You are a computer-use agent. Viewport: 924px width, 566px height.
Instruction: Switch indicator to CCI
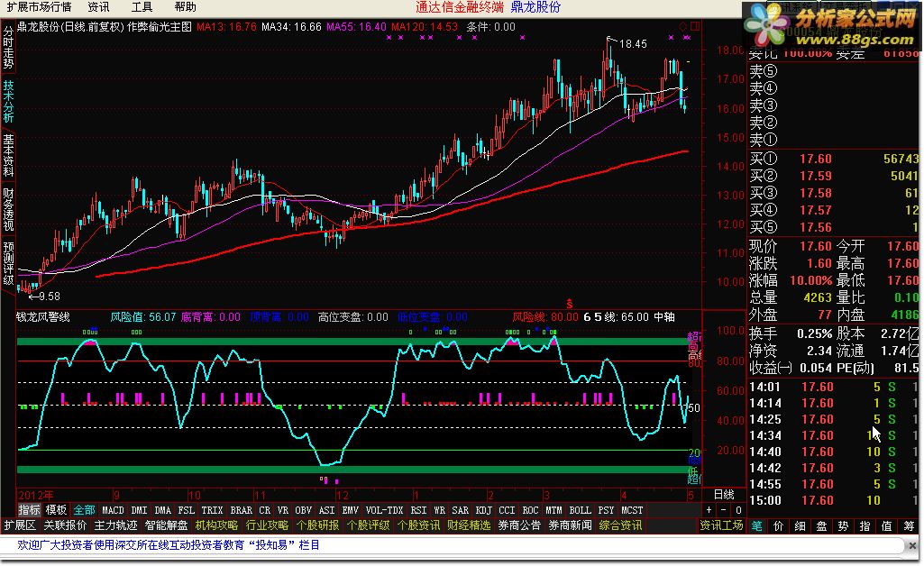[507, 510]
